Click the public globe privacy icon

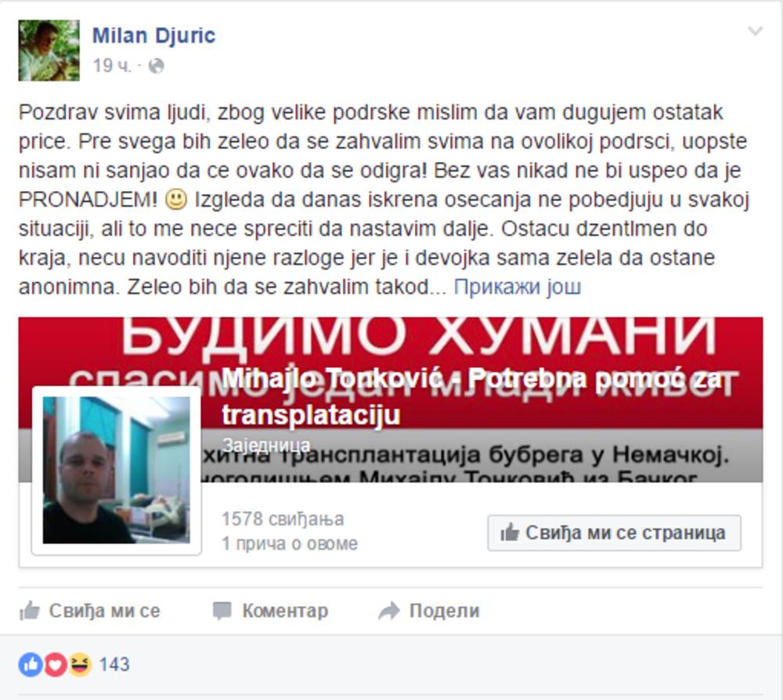157,66
